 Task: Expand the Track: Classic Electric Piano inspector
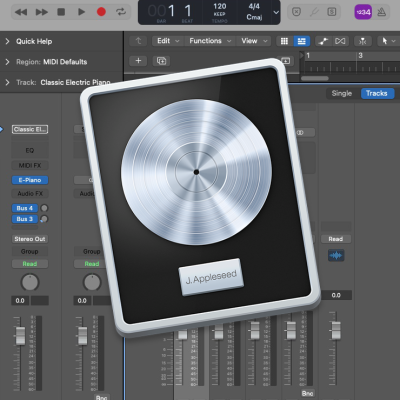[x=7, y=82]
